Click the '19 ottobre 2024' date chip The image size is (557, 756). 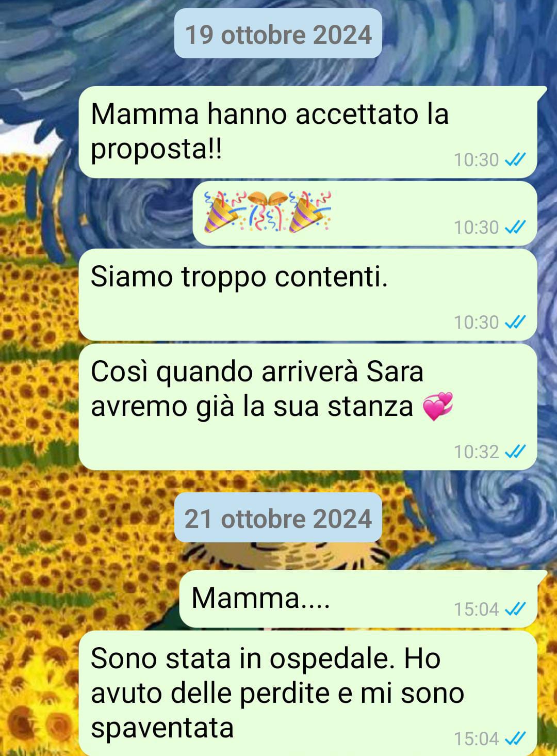pyautogui.click(x=278, y=34)
